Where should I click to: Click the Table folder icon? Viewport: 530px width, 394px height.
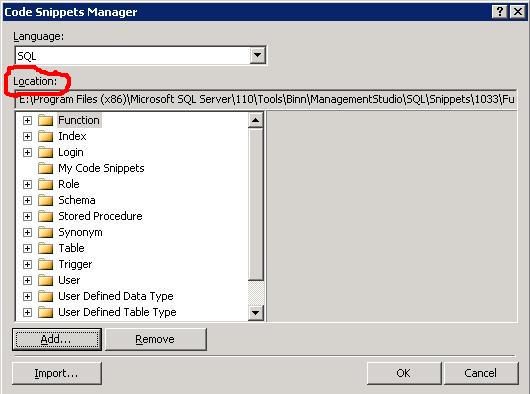pyautogui.click(x=45, y=248)
